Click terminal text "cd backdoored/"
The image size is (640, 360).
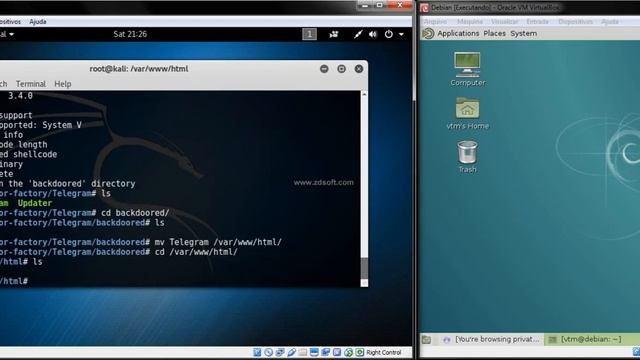[x=135, y=213]
